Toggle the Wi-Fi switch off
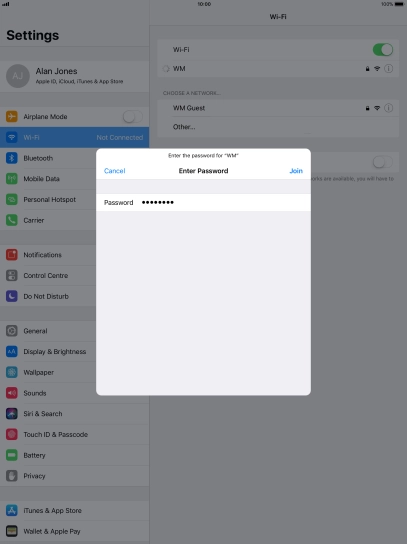This screenshot has height=544, width=407. point(383,50)
